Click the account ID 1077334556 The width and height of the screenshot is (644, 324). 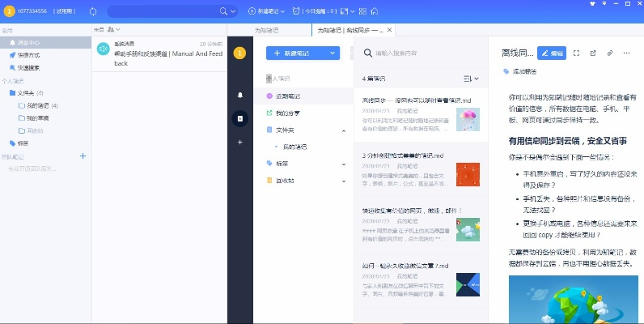click(32, 11)
